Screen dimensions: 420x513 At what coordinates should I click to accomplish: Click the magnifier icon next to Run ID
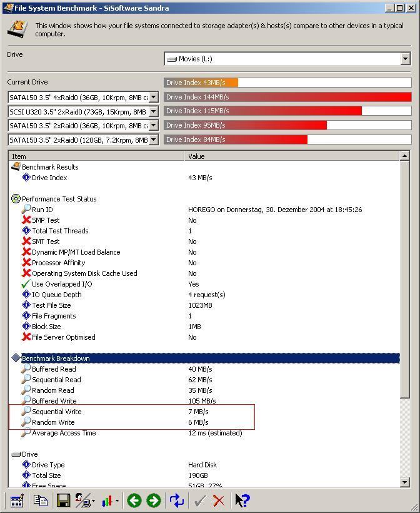(x=26, y=209)
